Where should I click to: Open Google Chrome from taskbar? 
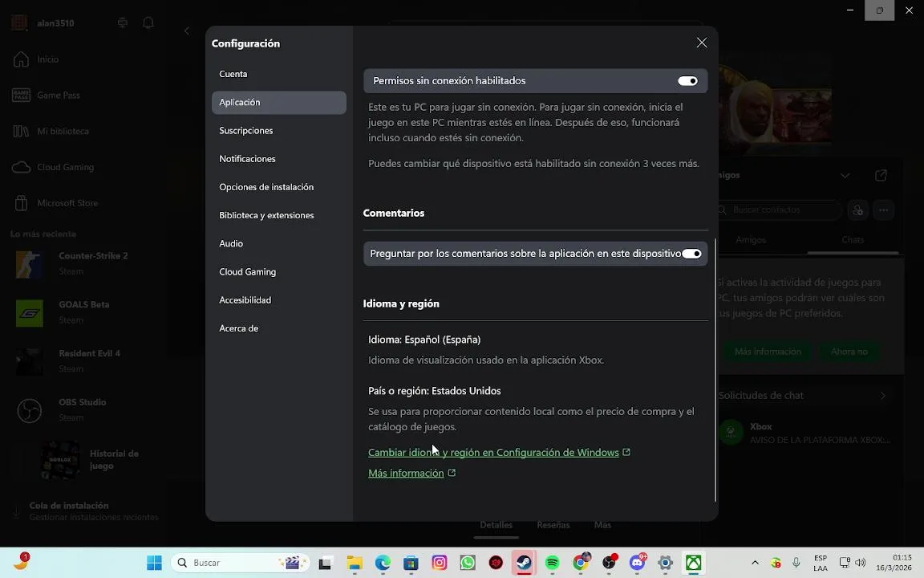581,563
